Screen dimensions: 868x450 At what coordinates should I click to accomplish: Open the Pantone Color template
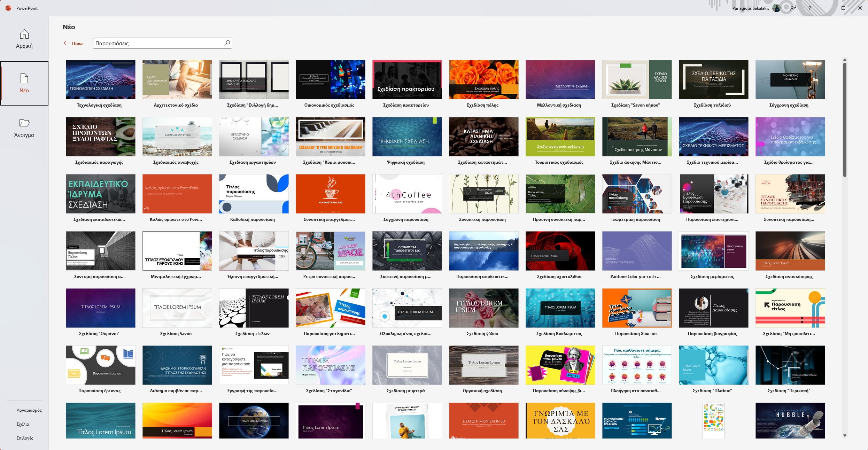[637, 251]
